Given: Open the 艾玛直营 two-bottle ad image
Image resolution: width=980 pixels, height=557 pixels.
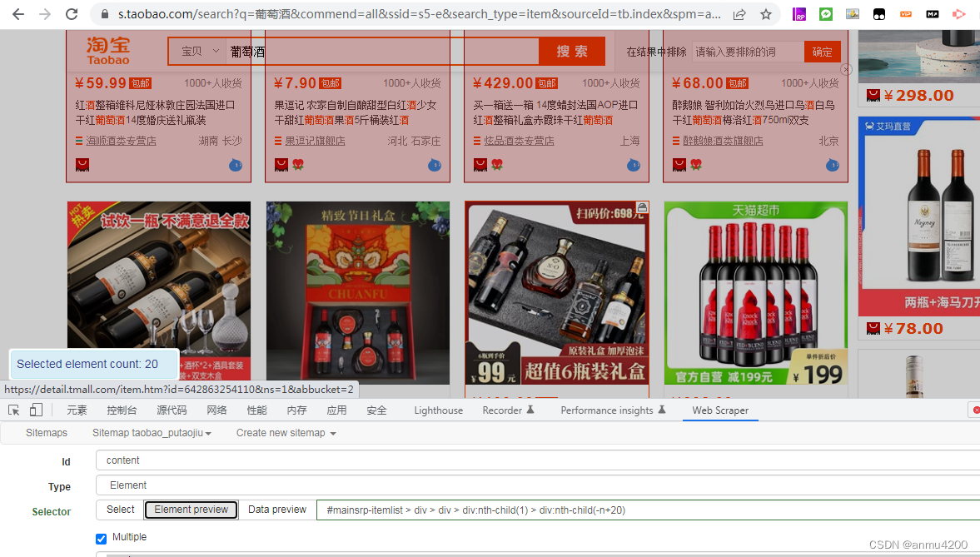Looking at the screenshot, I should point(918,216).
